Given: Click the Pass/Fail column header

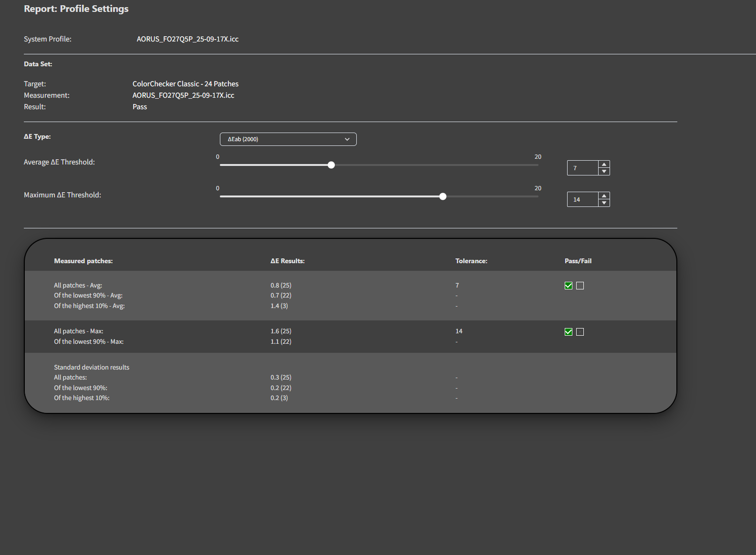Looking at the screenshot, I should point(578,261).
